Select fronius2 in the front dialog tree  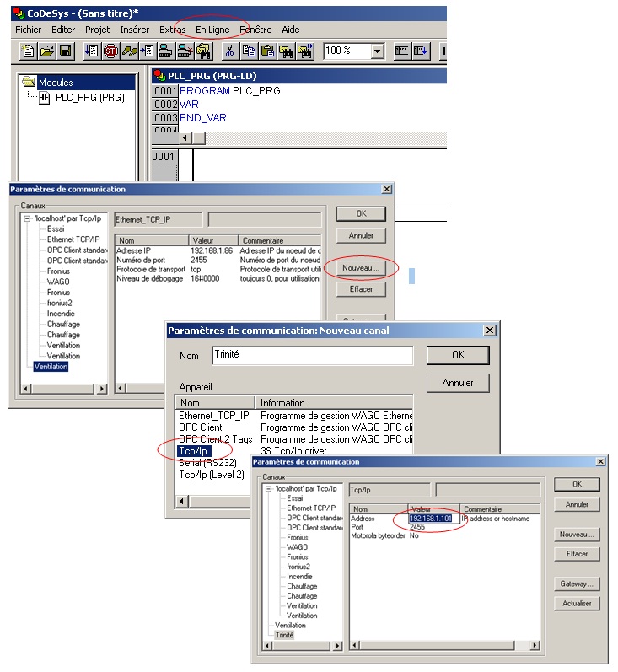[298, 567]
